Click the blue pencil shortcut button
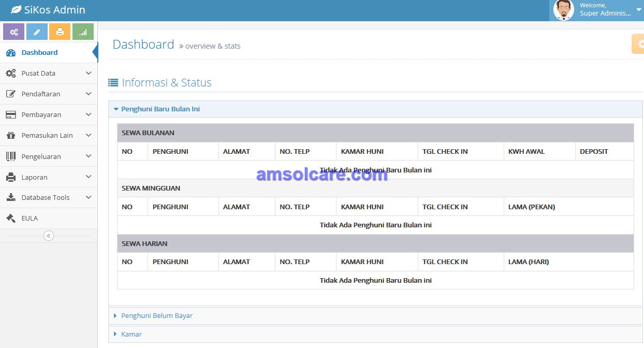 [37, 32]
